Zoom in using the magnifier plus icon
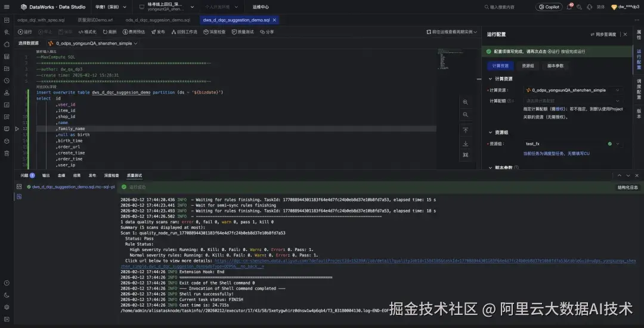644x328 pixels. point(465,102)
